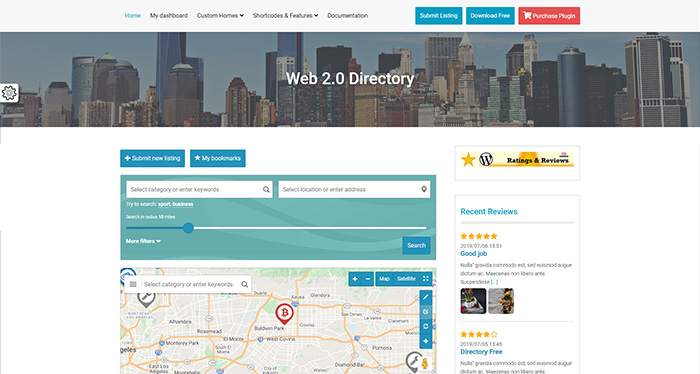The width and height of the screenshot is (700, 374).
Task: Expand More filters in search form
Action: point(143,241)
